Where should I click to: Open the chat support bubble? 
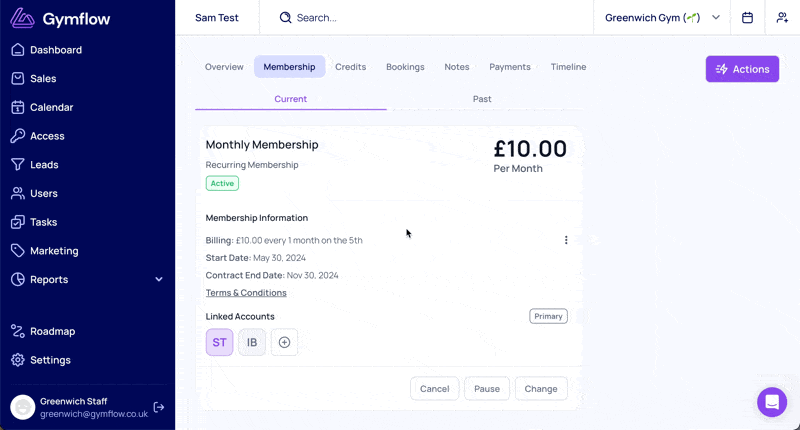(772, 402)
